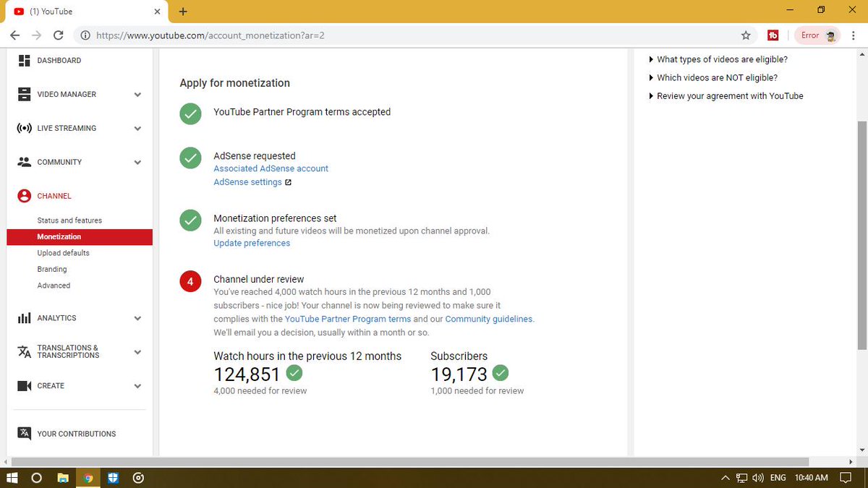
Task: Open File Explorer from taskbar
Action: click(x=63, y=478)
